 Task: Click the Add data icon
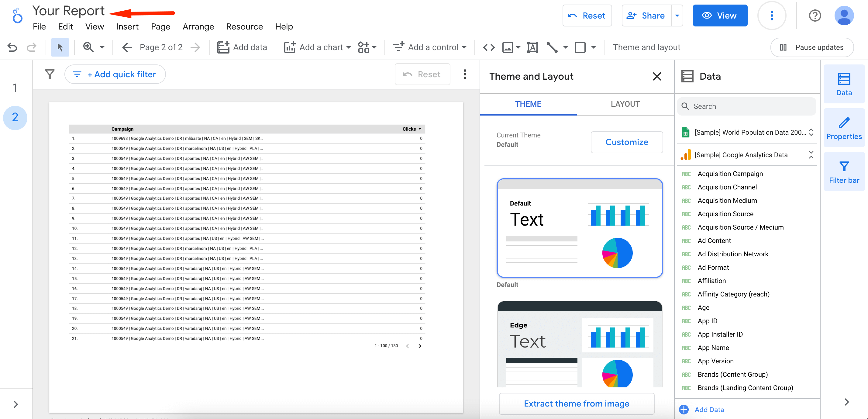[x=223, y=47]
